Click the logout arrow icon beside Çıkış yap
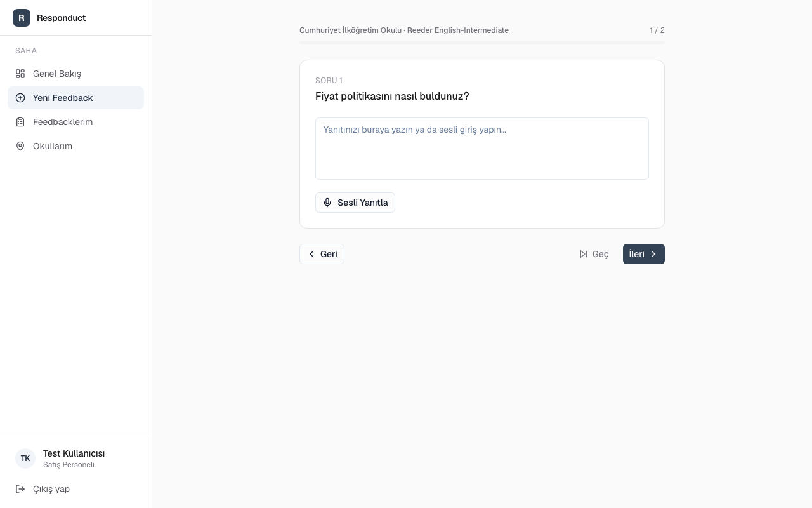The height and width of the screenshot is (508, 812). (x=20, y=489)
